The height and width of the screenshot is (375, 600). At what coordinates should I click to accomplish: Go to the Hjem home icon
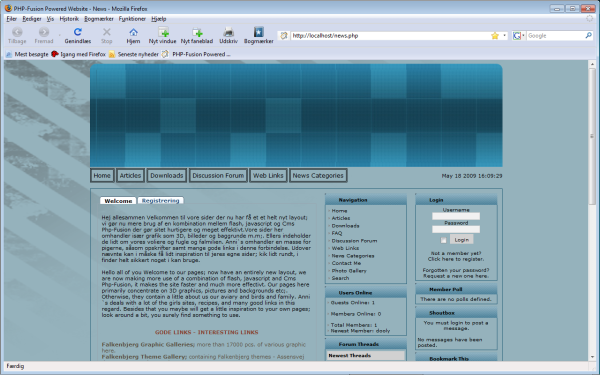coord(133,32)
